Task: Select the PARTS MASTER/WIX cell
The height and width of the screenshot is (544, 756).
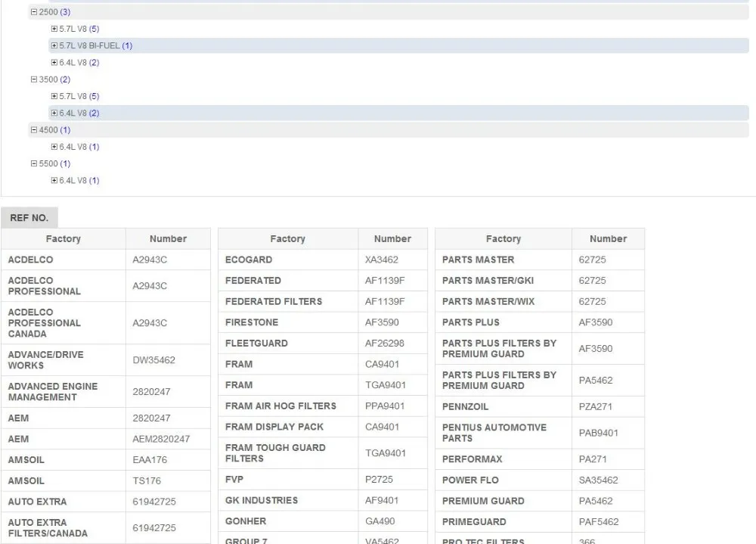Action: point(503,302)
